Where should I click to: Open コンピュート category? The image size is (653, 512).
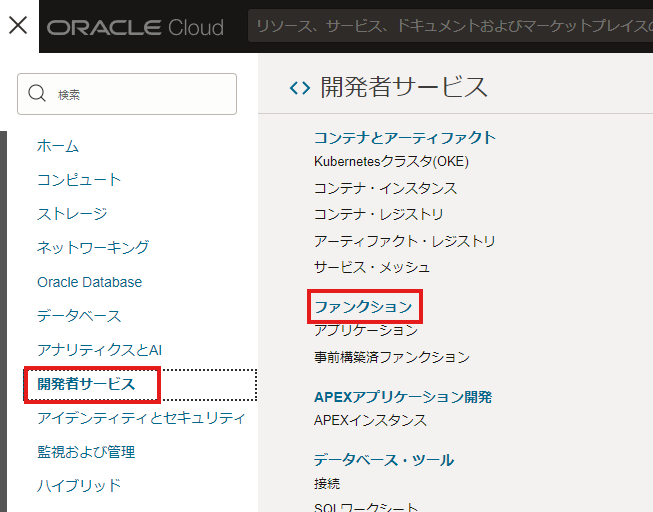79,180
